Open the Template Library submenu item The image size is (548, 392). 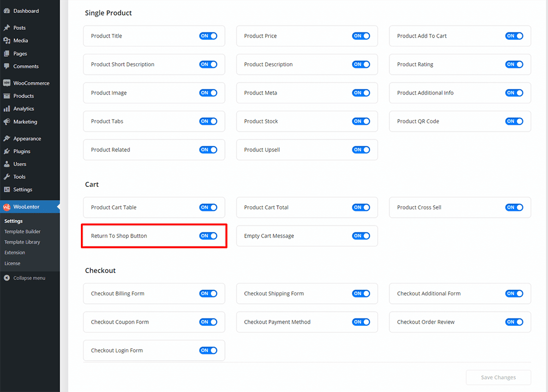tap(22, 242)
